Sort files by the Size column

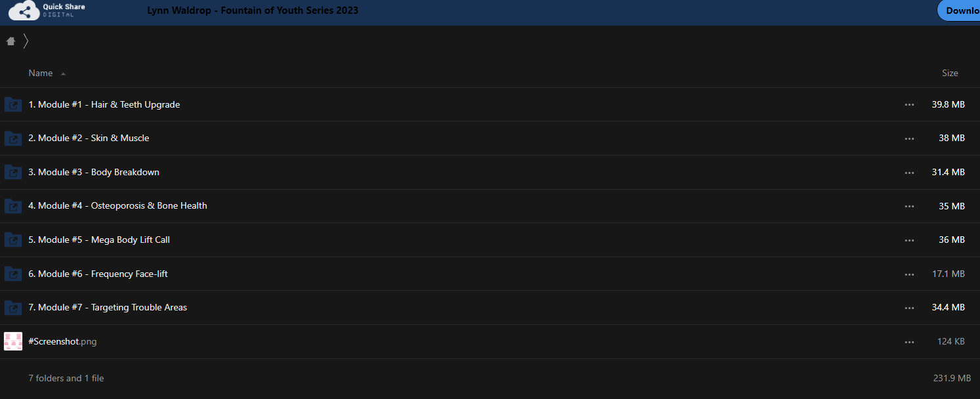(x=950, y=73)
